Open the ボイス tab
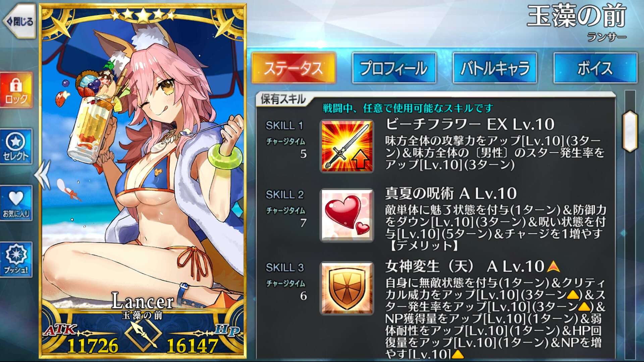Screen dimensions: 644x362 (595, 68)
